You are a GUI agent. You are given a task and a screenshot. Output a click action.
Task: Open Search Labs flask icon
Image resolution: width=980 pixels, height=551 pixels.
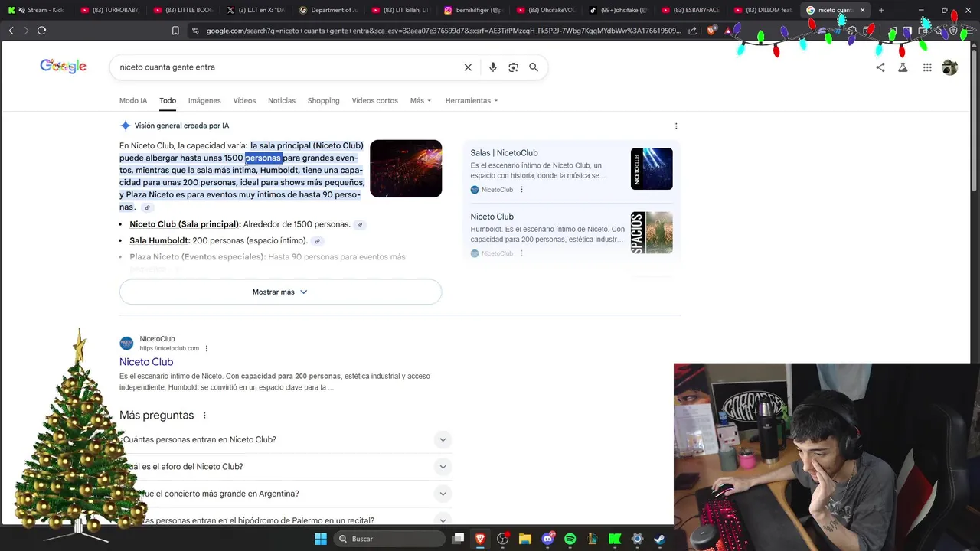click(903, 67)
